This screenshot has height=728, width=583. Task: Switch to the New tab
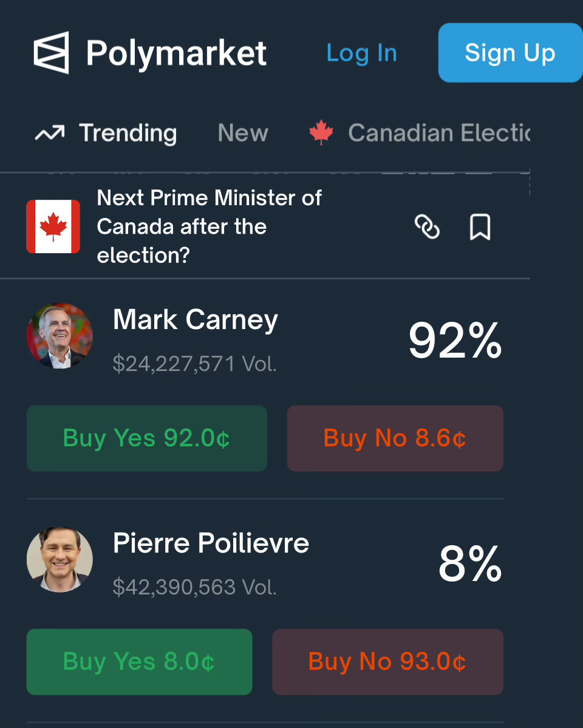pyautogui.click(x=243, y=133)
